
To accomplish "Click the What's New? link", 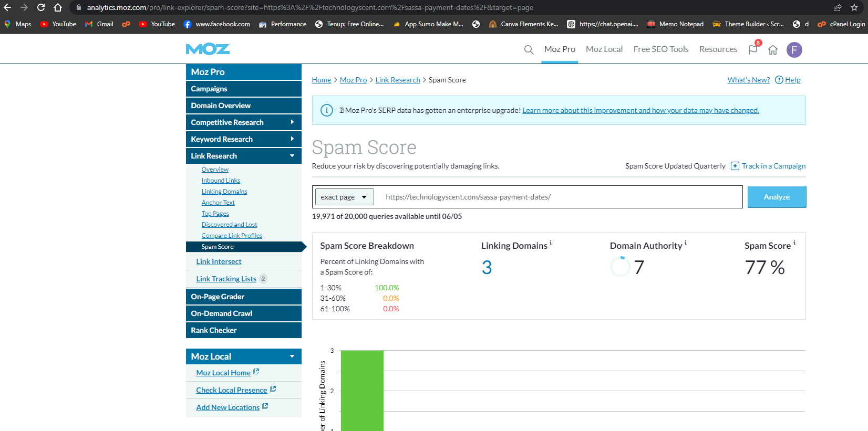I will coord(748,80).
